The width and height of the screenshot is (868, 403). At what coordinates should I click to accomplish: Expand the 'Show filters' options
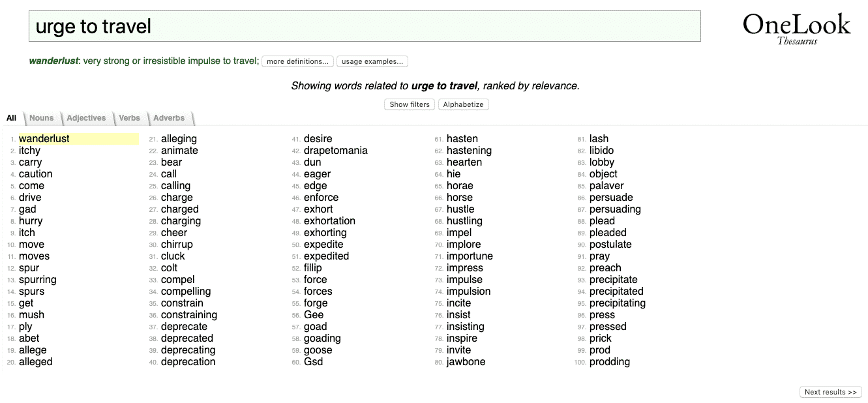pyautogui.click(x=410, y=104)
